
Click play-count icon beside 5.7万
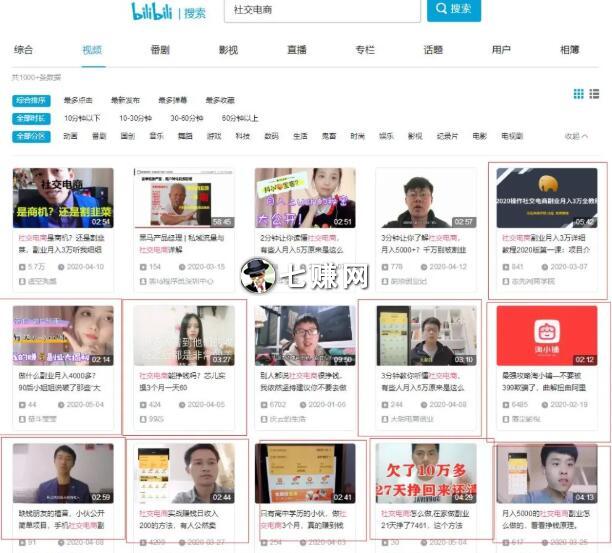22,267
